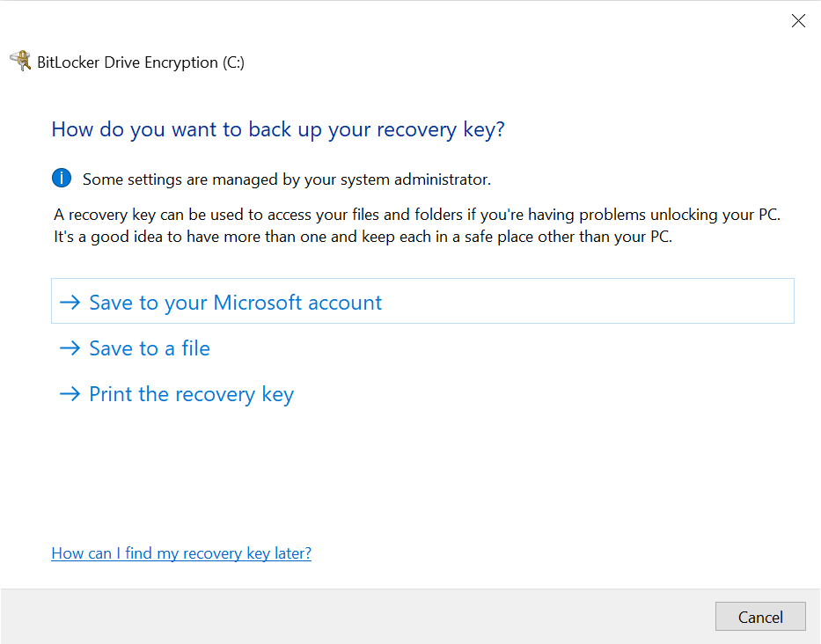Click the BitLocker key icon in the title

pos(20,62)
